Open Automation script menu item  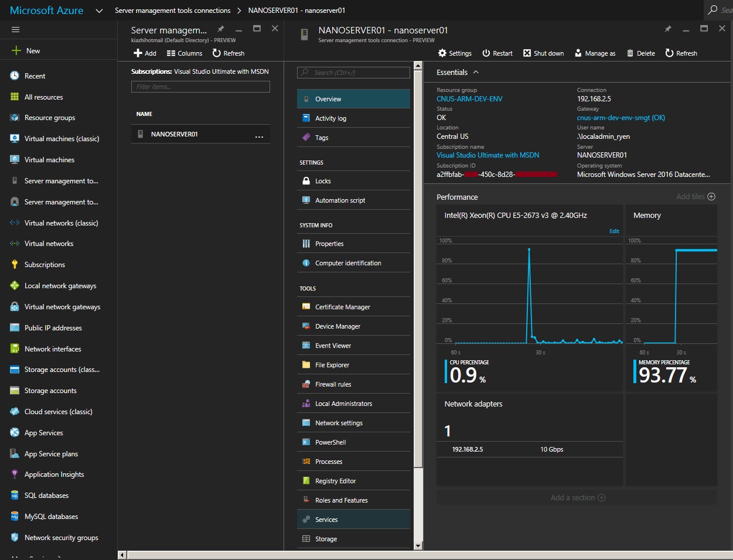pos(353,200)
